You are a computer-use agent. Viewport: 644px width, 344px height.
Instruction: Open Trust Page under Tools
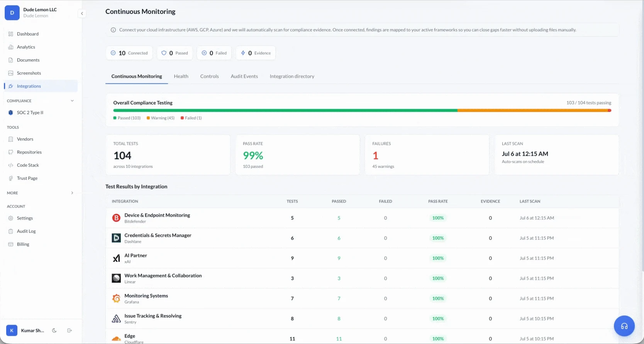[41, 179]
